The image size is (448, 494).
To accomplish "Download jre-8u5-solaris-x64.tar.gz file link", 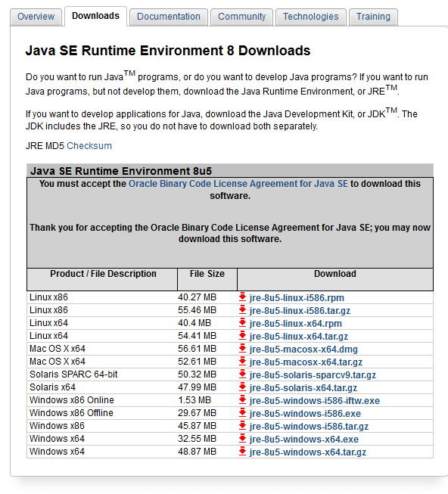I will click(303, 388).
